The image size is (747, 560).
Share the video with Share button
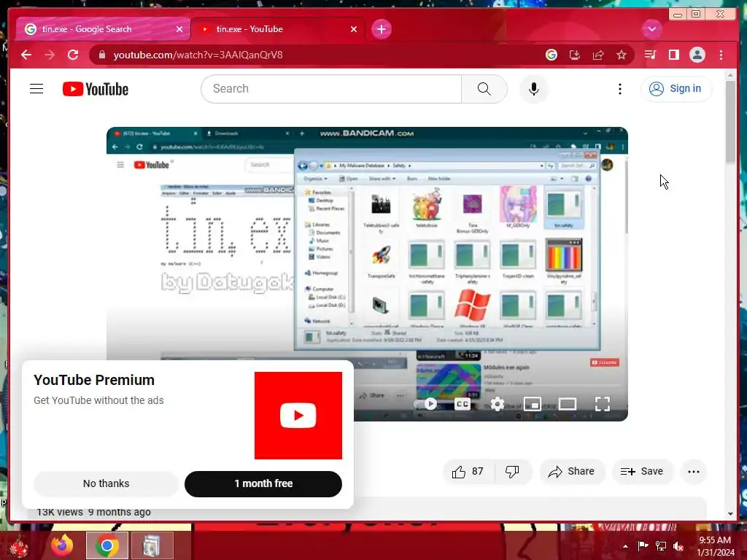click(572, 472)
